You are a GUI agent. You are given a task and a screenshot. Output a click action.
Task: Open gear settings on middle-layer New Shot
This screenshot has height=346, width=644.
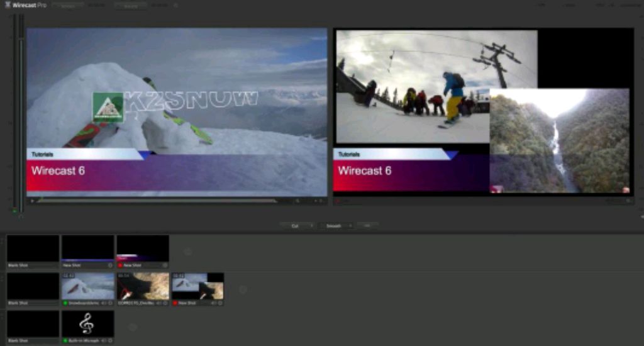click(221, 303)
